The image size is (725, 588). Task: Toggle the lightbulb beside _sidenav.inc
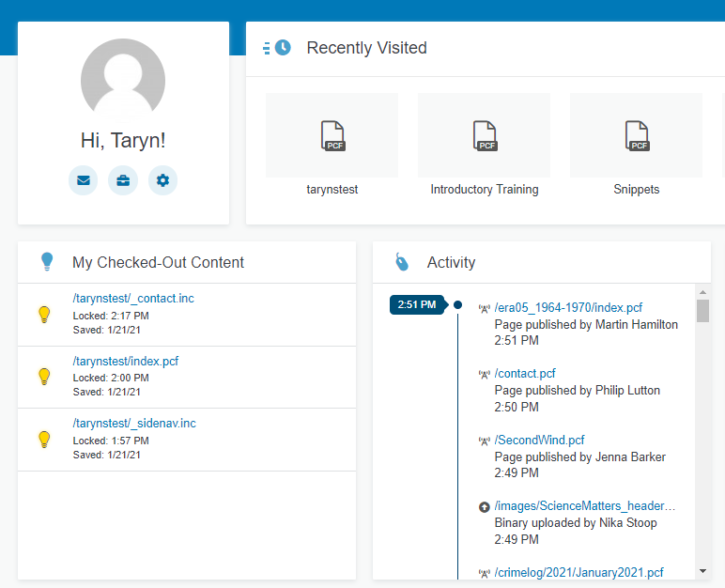pos(43,439)
